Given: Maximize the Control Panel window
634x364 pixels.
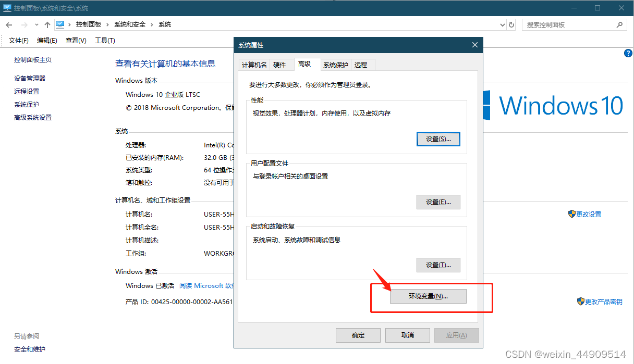Looking at the screenshot, I should 598,8.
